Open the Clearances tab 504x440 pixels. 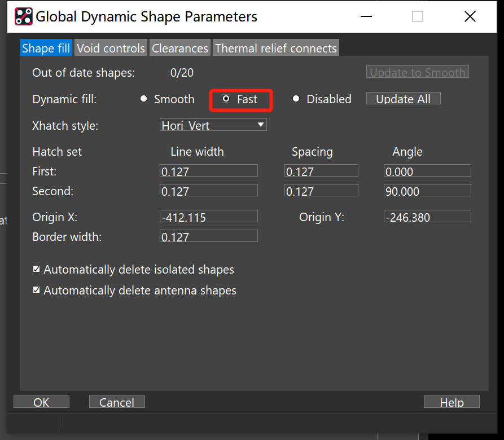tap(180, 48)
